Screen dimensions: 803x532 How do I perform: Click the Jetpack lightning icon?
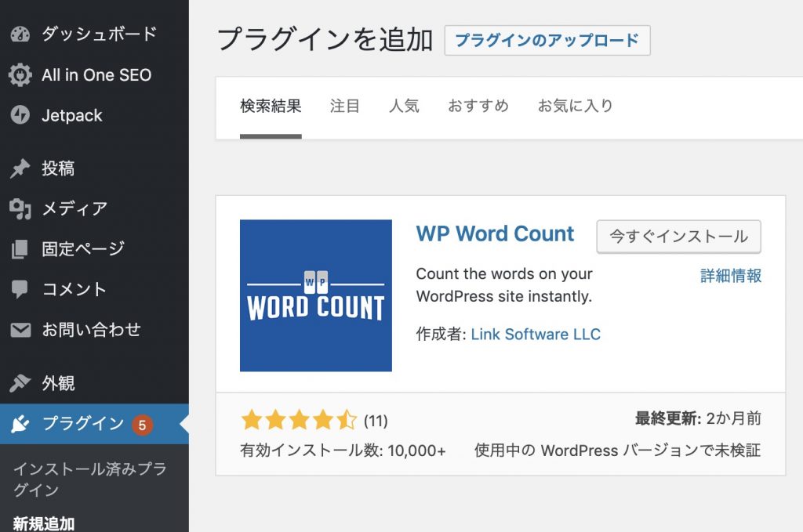point(20,115)
